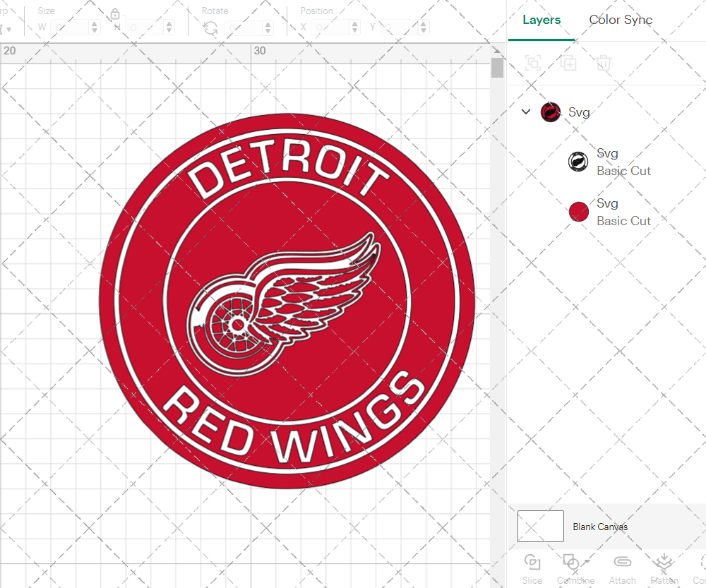Click the Blank Canvas label
Screen dimensions: 706x588
tap(600, 527)
